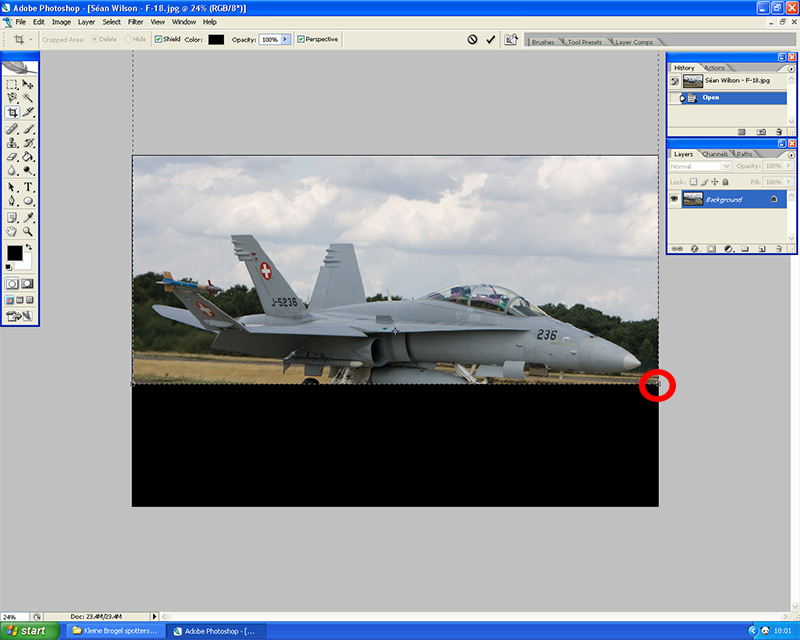Viewport: 800px width, 640px height.
Task: Open the Layers palette options menu
Action: [791, 155]
